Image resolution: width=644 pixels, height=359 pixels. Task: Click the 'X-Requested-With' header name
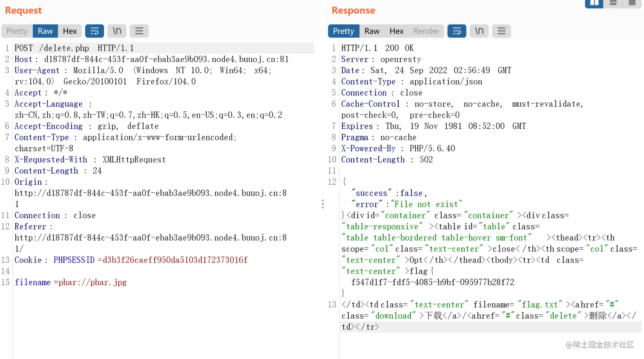(x=51, y=160)
